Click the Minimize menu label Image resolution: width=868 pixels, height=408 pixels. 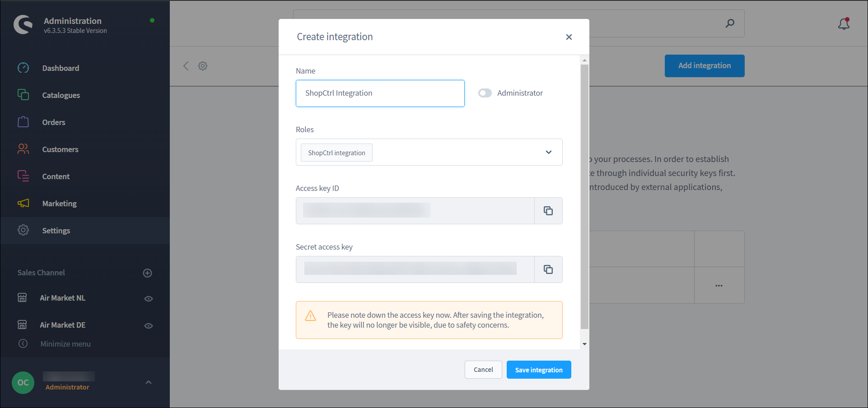65,344
